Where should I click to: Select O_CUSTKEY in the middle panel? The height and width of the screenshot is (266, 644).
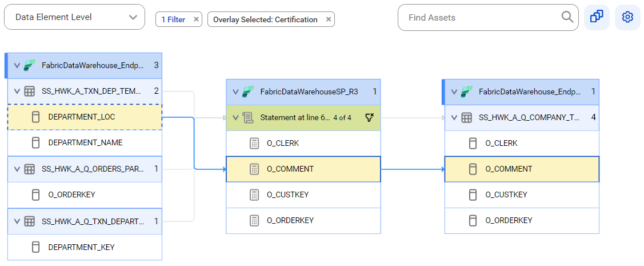pyautogui.click(x=303, y=194)
